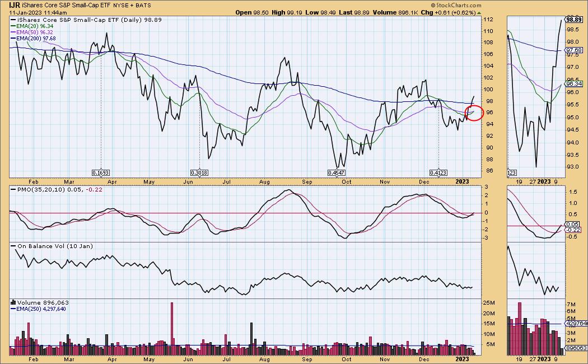Click the High 99.19 value in the header

[287, 12]
